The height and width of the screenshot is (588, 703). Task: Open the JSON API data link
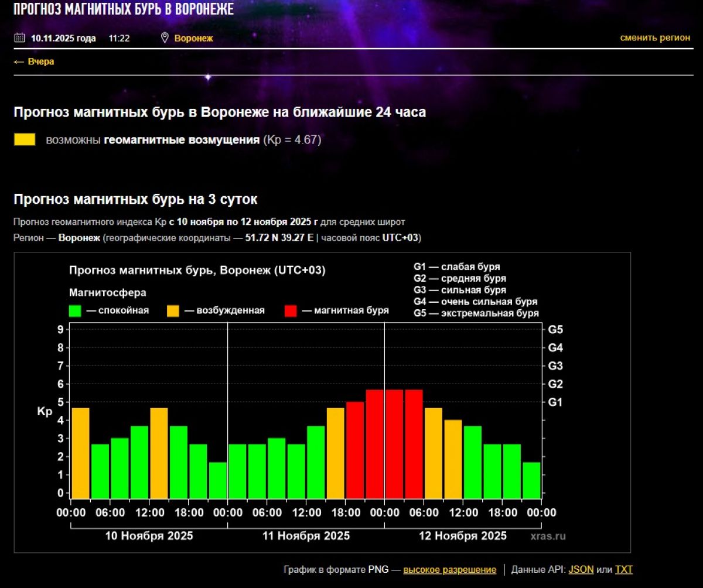coord(581,569)
